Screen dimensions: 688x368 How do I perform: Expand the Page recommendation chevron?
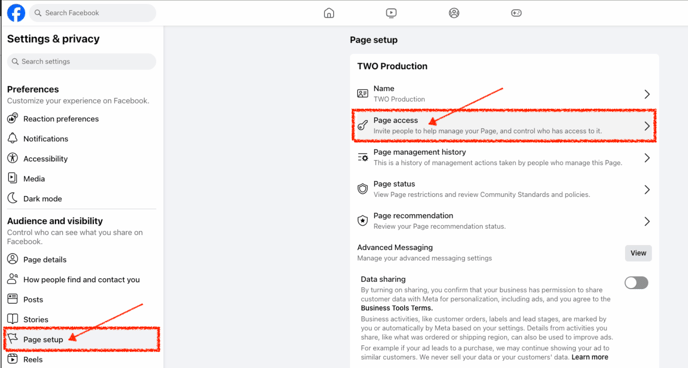[647, 222]
